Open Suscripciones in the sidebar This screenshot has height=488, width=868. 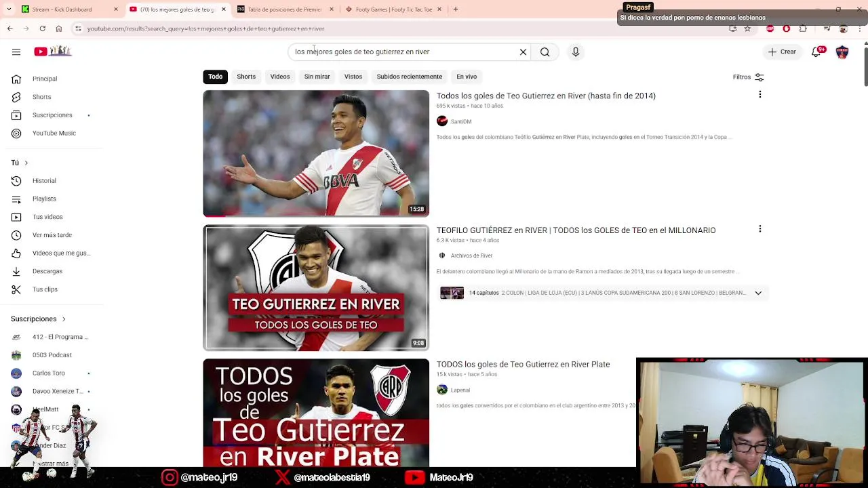(x=52, y=115)
